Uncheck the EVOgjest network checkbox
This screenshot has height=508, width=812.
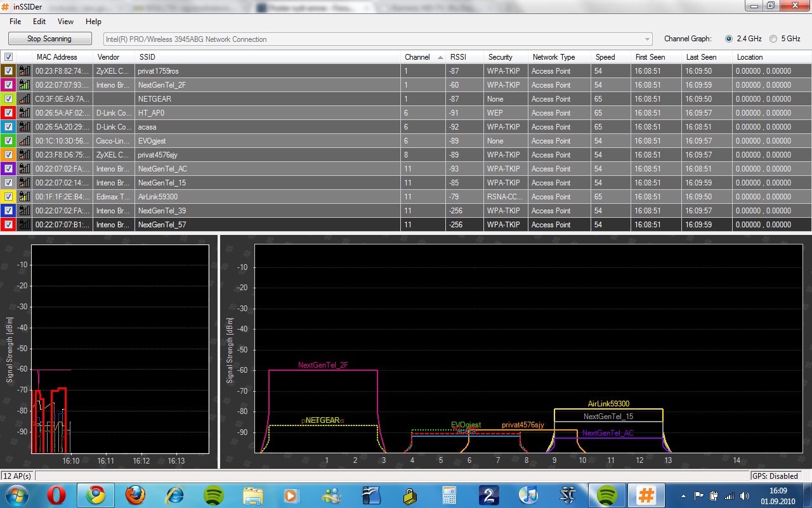click(x=9, y=141)
